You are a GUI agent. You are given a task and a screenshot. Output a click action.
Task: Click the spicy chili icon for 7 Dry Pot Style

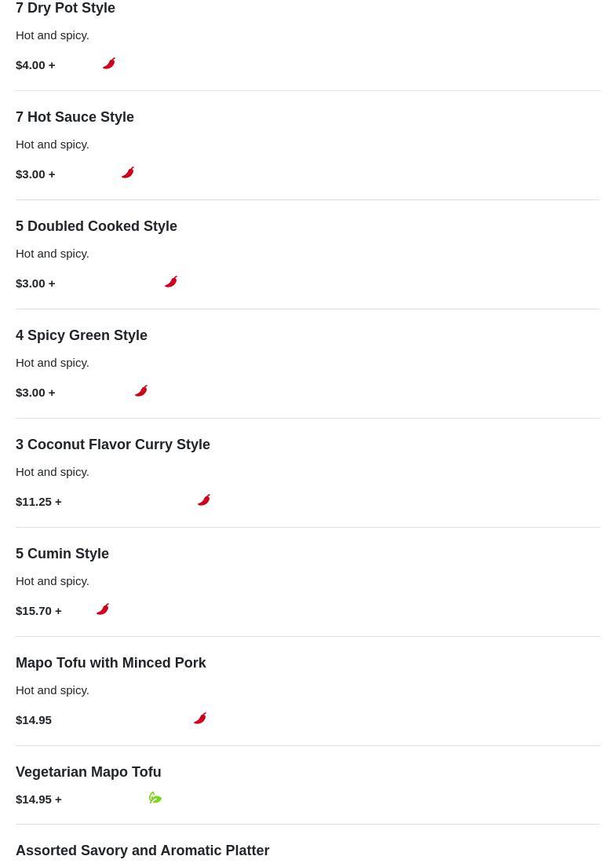[109, 64]
